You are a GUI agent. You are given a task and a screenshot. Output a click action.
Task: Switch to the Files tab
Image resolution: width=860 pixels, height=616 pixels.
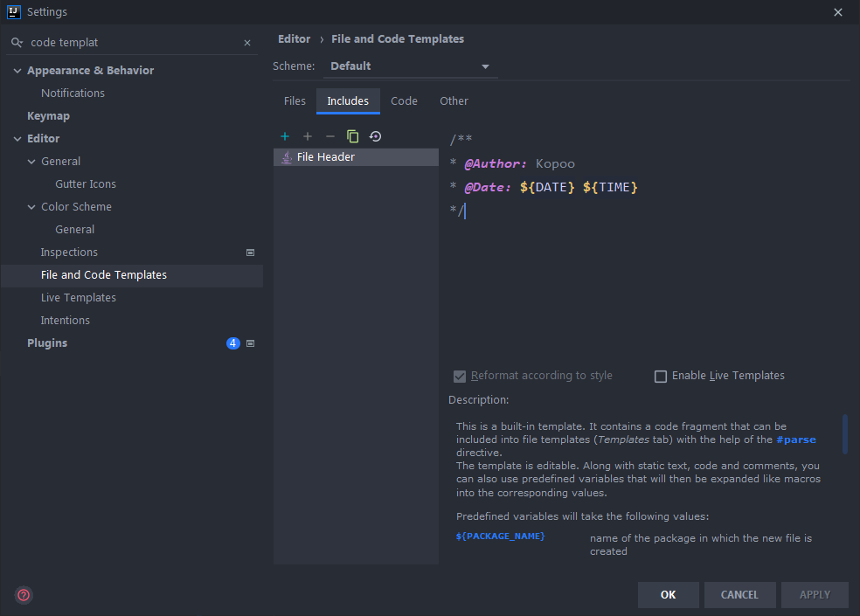tap(295, 101)
